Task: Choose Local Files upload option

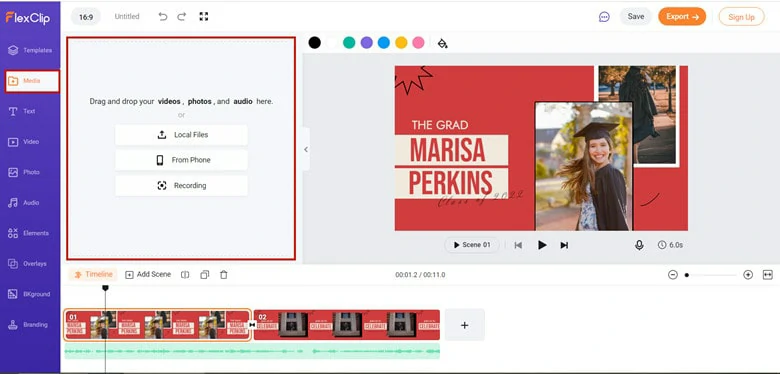Action: [181, 135]
